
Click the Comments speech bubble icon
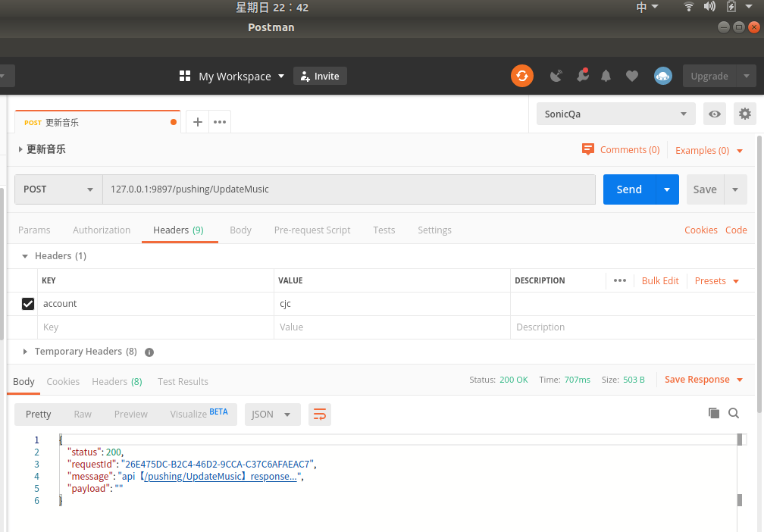coord(588,149)
